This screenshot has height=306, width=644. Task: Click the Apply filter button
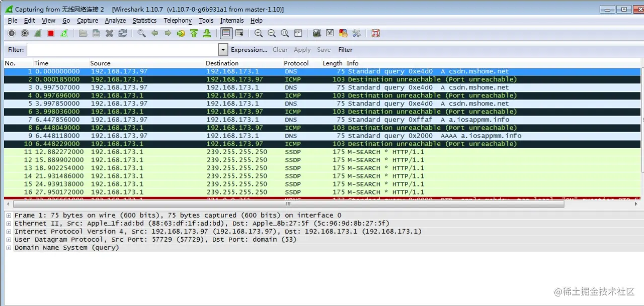pos(302,50)
